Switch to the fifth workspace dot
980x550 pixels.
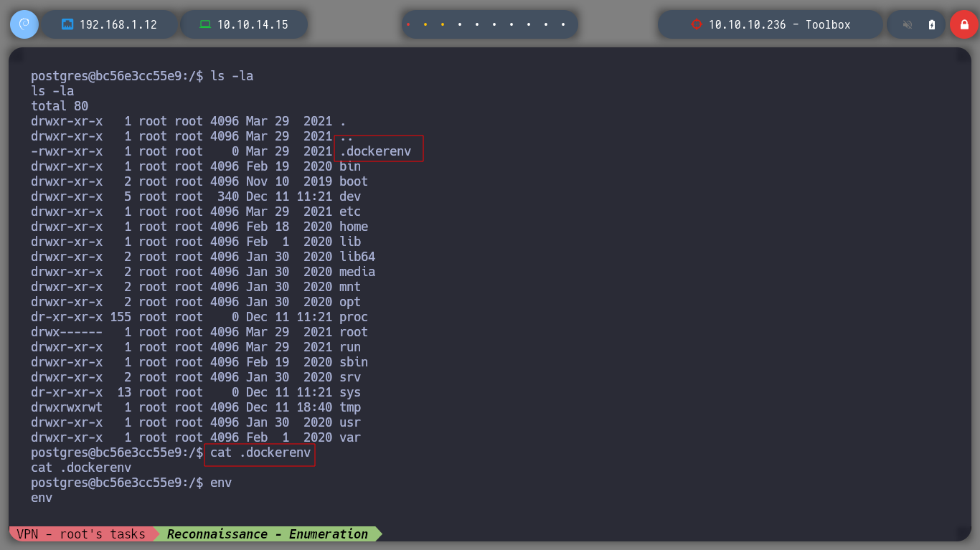click(477, 24)
